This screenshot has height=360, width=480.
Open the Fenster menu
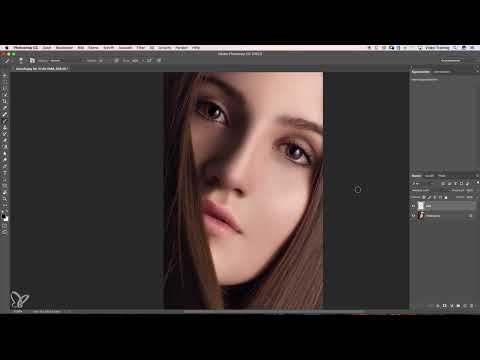(x=182, y=48)
